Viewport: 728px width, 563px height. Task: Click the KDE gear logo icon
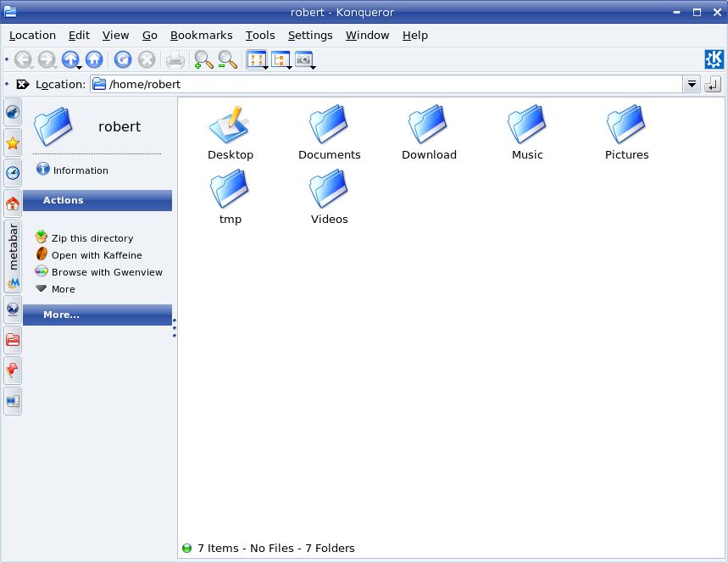click(714, 59)
